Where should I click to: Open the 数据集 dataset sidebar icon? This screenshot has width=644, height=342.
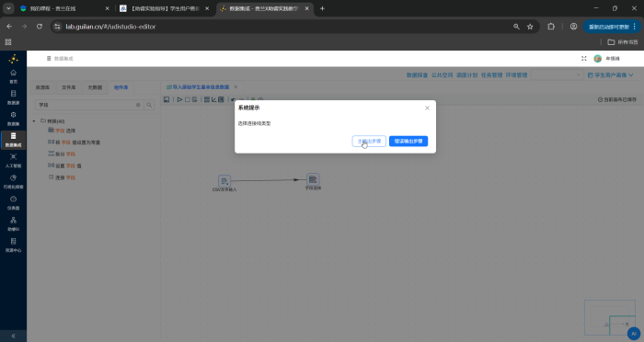point(13,119)
